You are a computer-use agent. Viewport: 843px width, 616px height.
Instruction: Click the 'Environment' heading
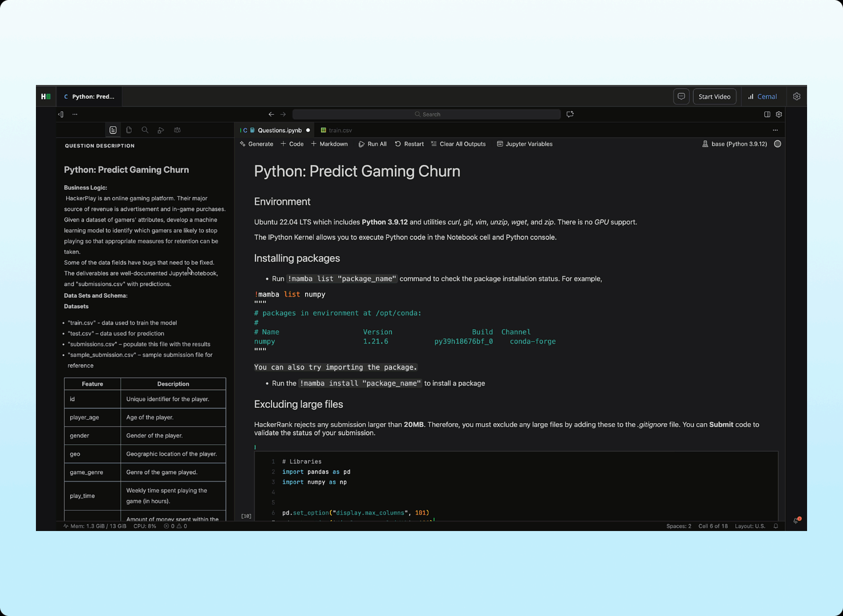tap(282, 202)
